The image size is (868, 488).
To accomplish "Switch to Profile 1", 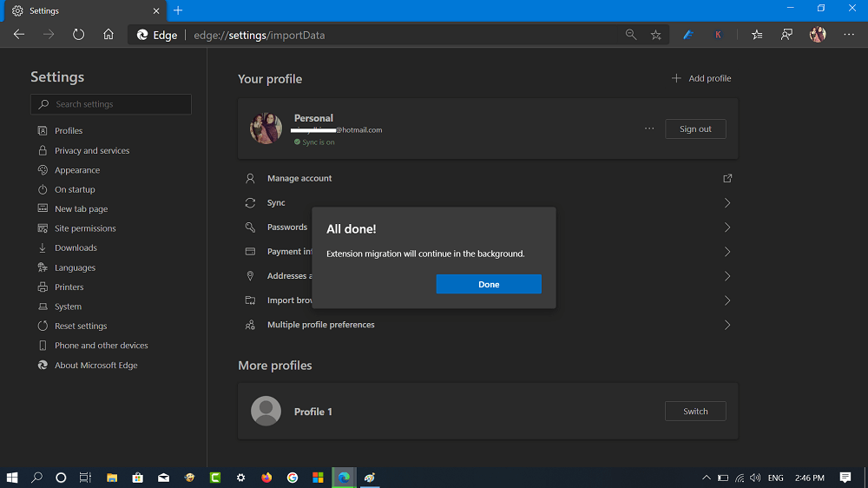I will point(695,411).
